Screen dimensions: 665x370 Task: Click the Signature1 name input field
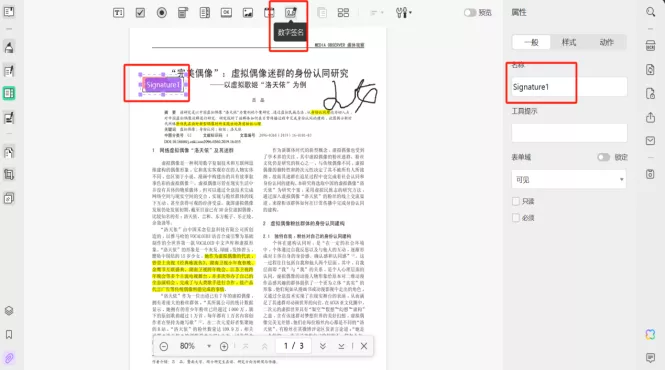[569, 87]
